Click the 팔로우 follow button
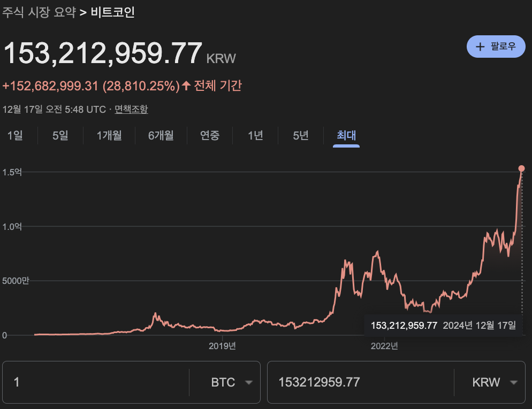 (x=496, y=47)
